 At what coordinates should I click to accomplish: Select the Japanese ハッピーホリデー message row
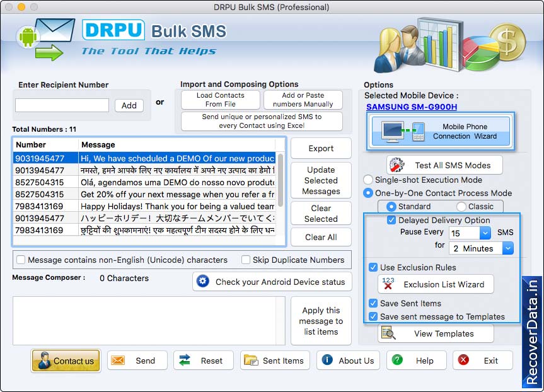144,218
